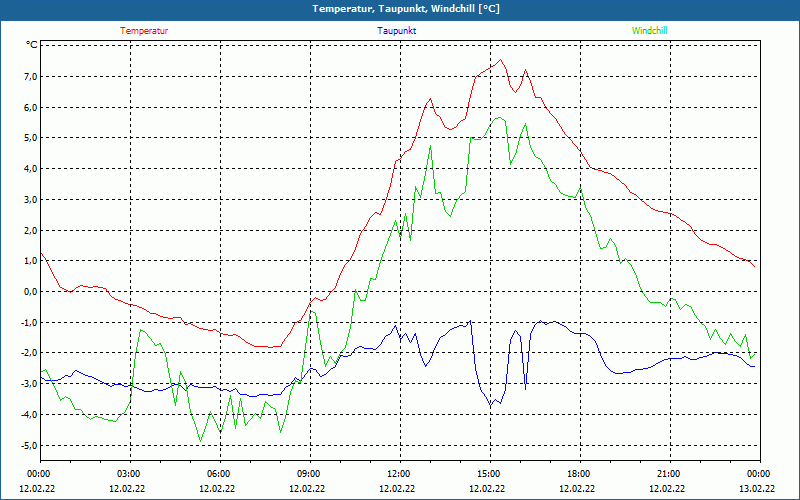Viewport: 800px width, 500px height.
Task: Click the 5,0 y-axis value
Action: click(31, 138)
